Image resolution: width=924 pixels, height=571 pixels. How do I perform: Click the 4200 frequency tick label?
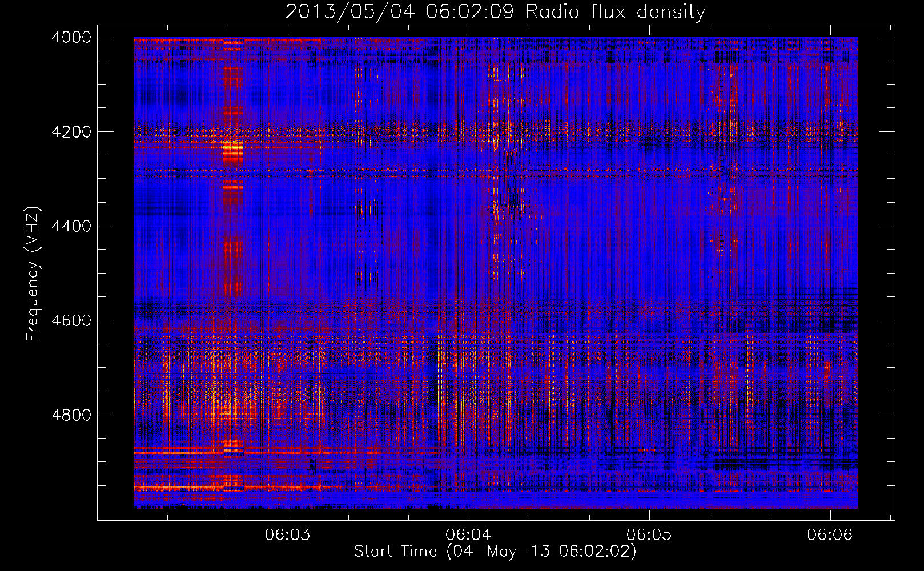click(x=71, y=132)
